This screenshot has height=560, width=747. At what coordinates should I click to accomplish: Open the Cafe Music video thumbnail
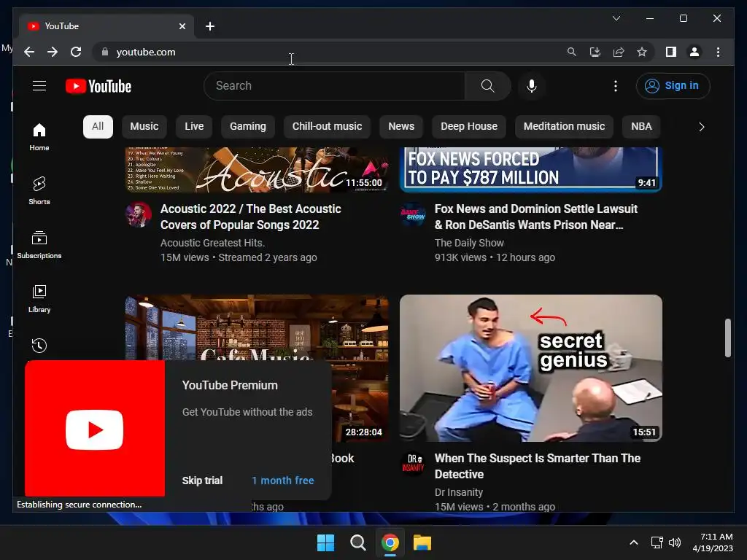point(256,327)
